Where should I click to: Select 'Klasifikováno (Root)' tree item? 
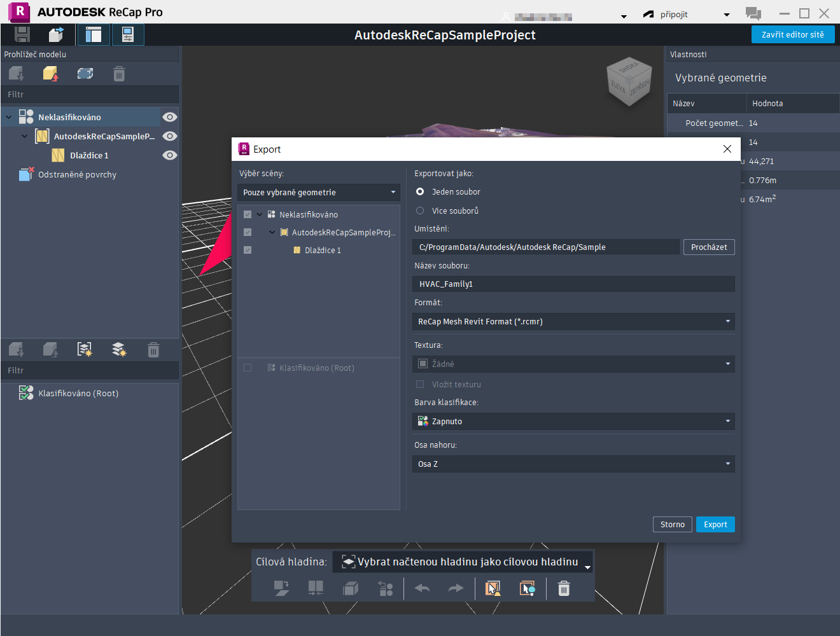78,394
